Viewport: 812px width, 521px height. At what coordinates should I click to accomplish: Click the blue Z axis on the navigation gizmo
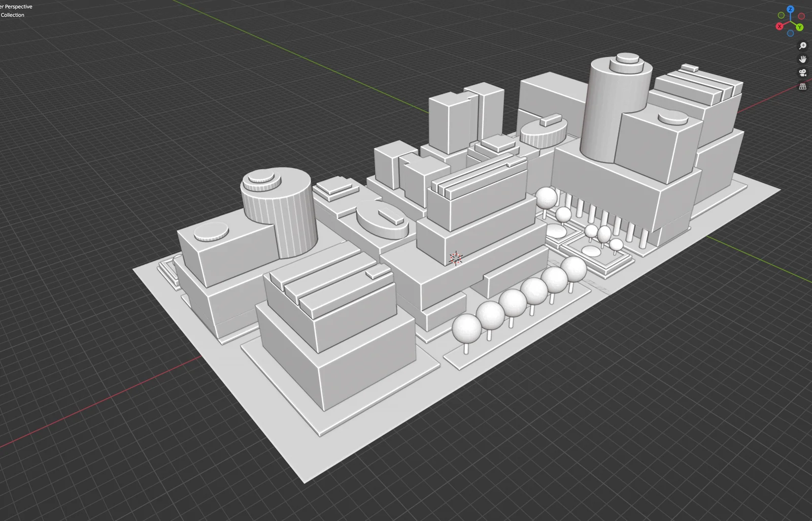click(790, 9)
